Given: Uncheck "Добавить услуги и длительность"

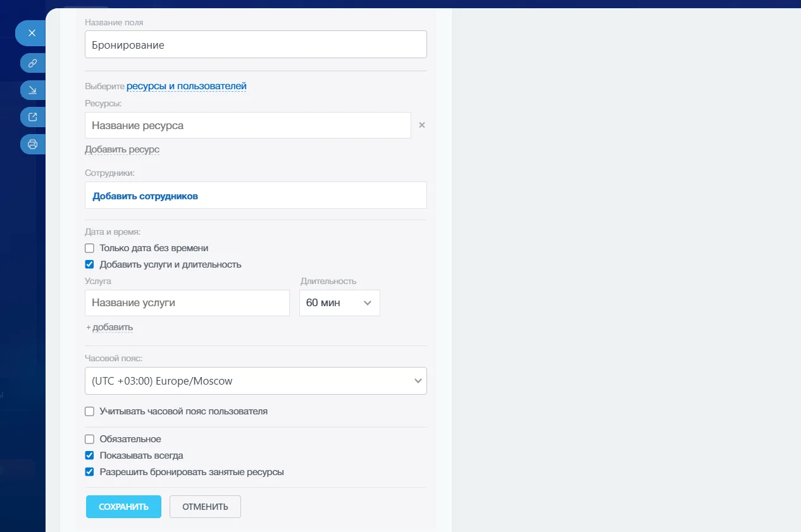Looking at the screenshot, I should click(x=90, y=264).
